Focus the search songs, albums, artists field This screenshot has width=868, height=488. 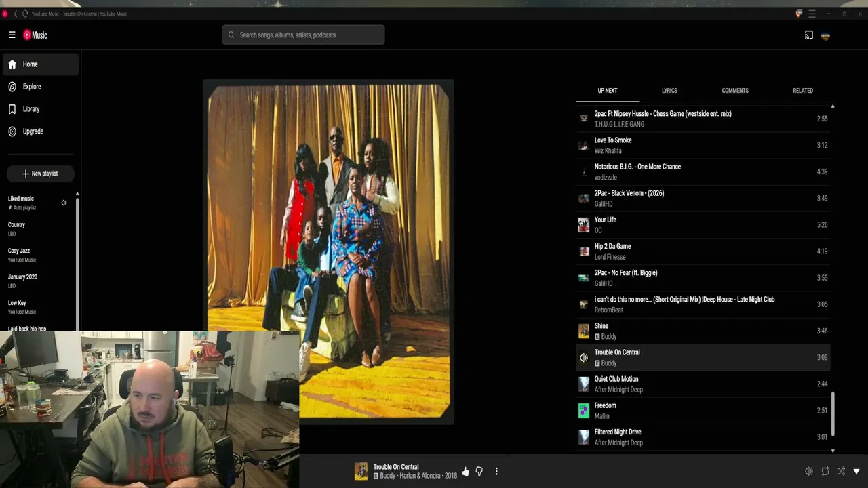(303, 35)
